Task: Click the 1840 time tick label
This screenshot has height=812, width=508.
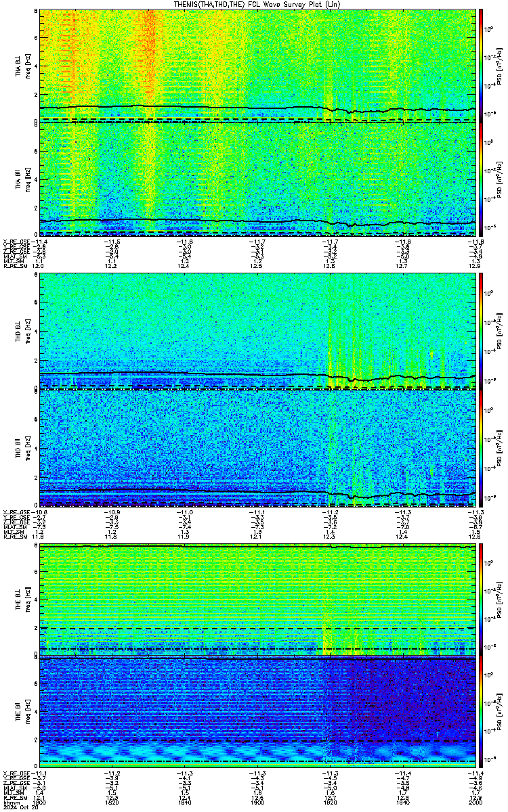Action: (x=185, y=803)
